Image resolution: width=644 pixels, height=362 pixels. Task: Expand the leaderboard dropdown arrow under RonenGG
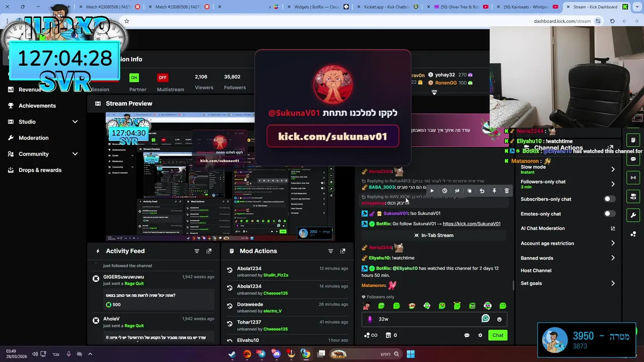[x=434, y=93]
